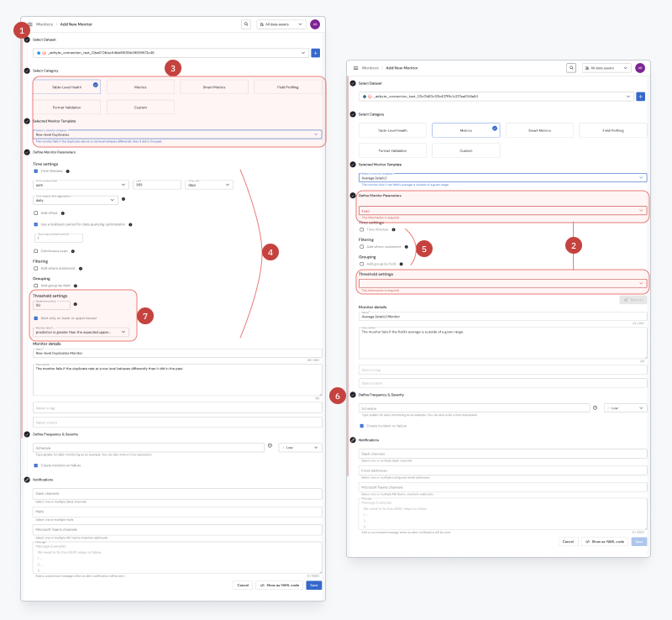The height and width of the screenshot is (620, 672).
Task: Click the Test run button icon
Action: tap(626, 300)
